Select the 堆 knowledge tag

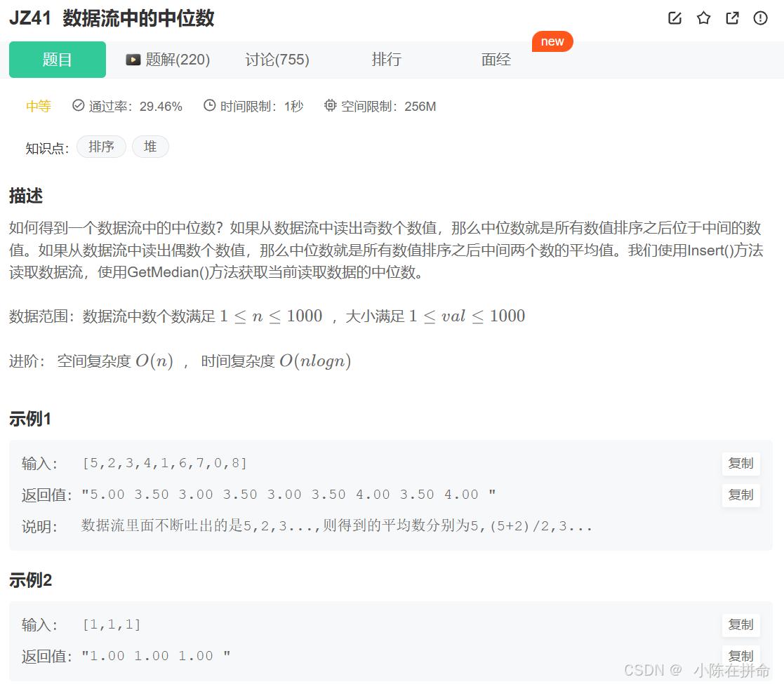tap(150, 147)
